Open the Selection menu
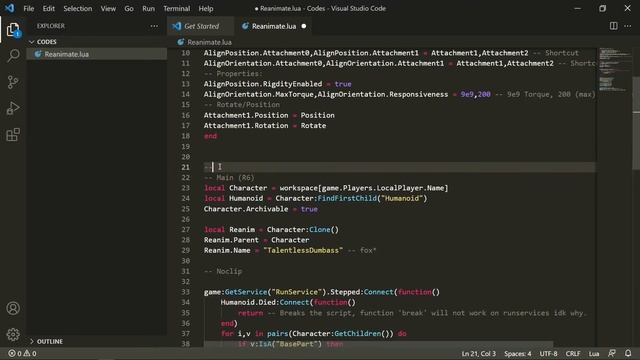Screen dimensions: 640x360 [78, 8]
